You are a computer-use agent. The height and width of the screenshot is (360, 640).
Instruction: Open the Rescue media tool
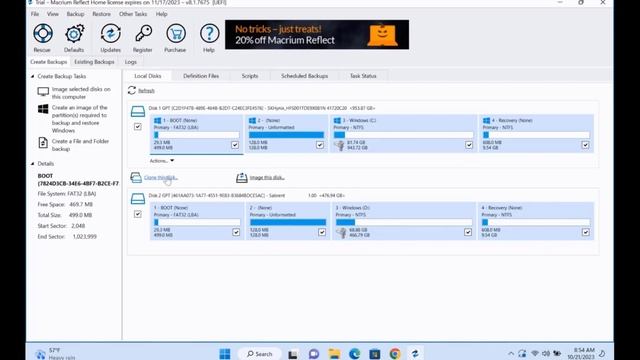coord(43,33)
